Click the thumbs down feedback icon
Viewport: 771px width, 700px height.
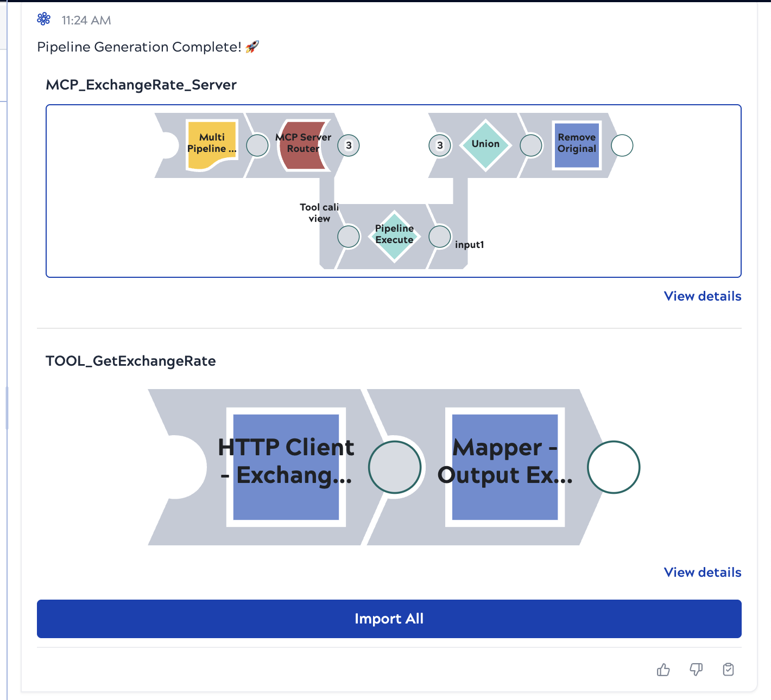pos(696,670)
